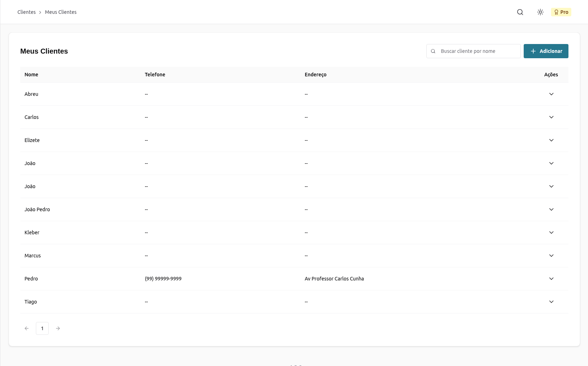The image size is (588, 366).
Task: Click the Adicionar button
Action: [546, 51]
